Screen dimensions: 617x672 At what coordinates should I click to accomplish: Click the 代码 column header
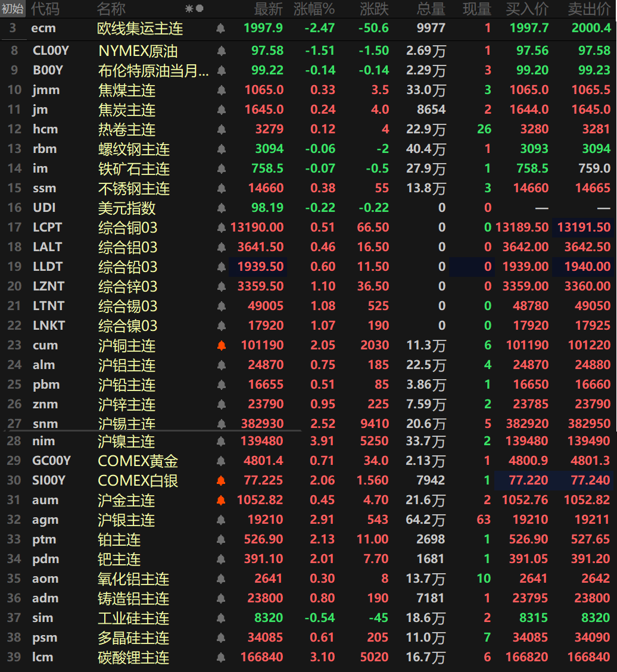click(x=45, y=9)
